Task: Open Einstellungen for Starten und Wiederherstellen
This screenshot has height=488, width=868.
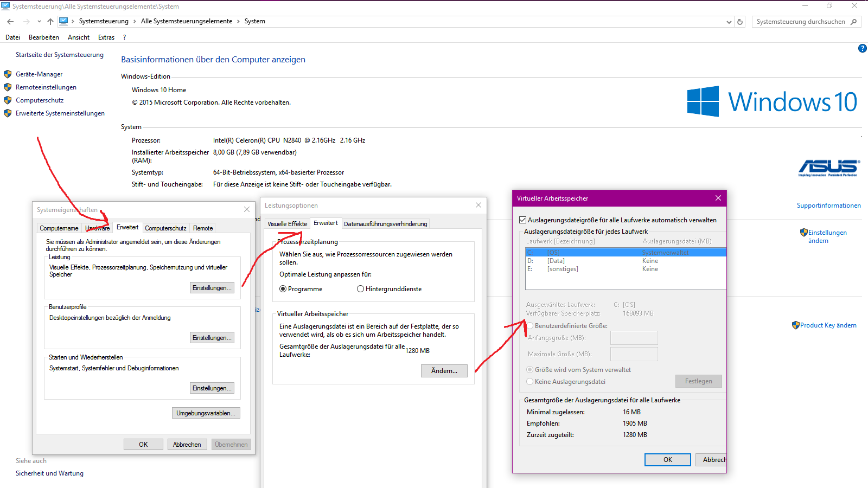Action: pyautogui.click(x=212, y=388)
